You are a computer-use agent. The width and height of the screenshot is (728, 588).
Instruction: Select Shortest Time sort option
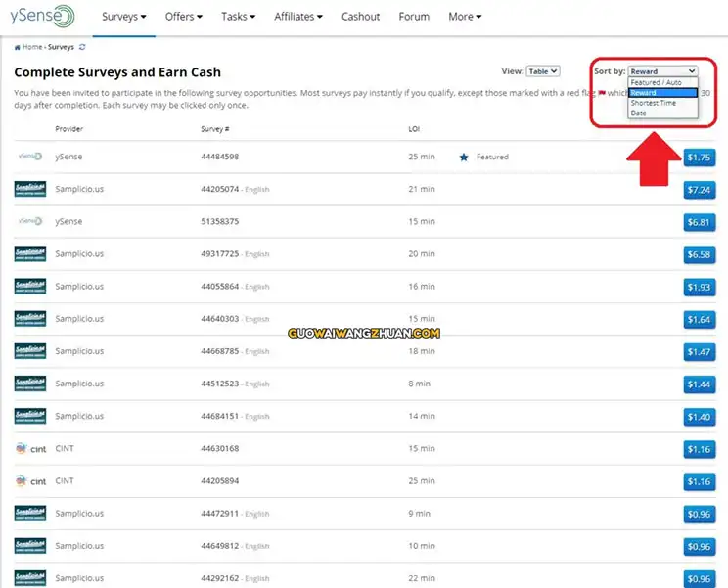(x=662, y=103)
